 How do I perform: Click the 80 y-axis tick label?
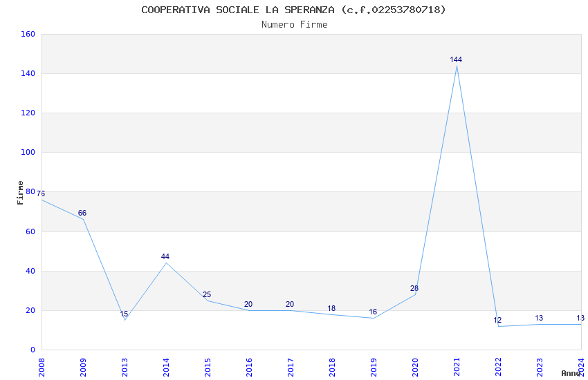tap(30, 191)
